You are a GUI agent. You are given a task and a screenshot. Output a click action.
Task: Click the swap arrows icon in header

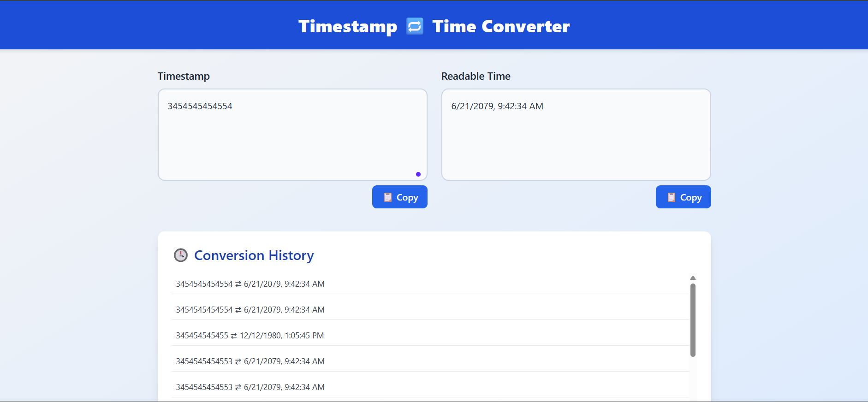pos(414,26)
